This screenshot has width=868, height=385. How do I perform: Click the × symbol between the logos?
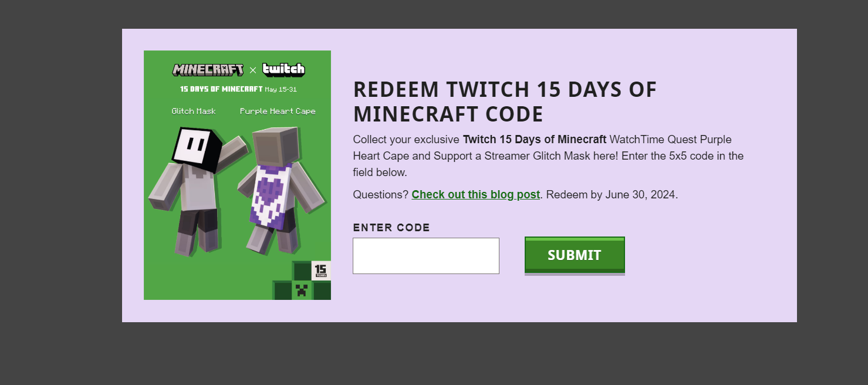(x=253, y=70)
